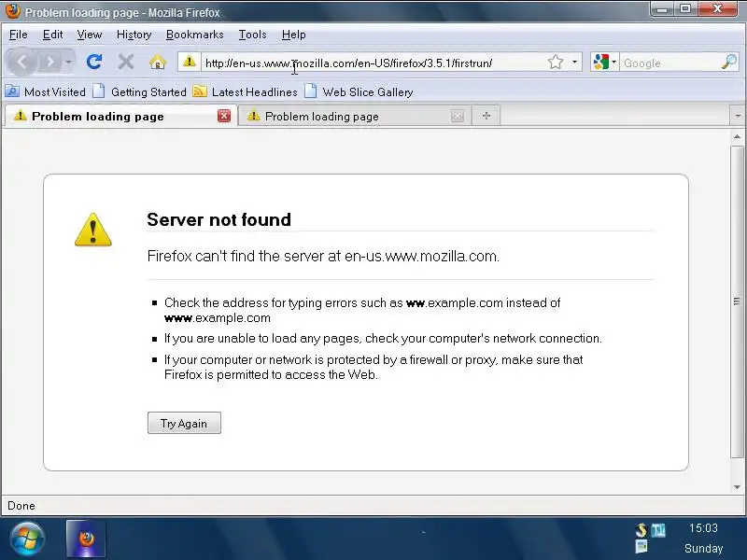Image resolution: width=747 pixels, height=560 pixels.
Task: Open a new tab with plus button
Action: coord(486,116)
